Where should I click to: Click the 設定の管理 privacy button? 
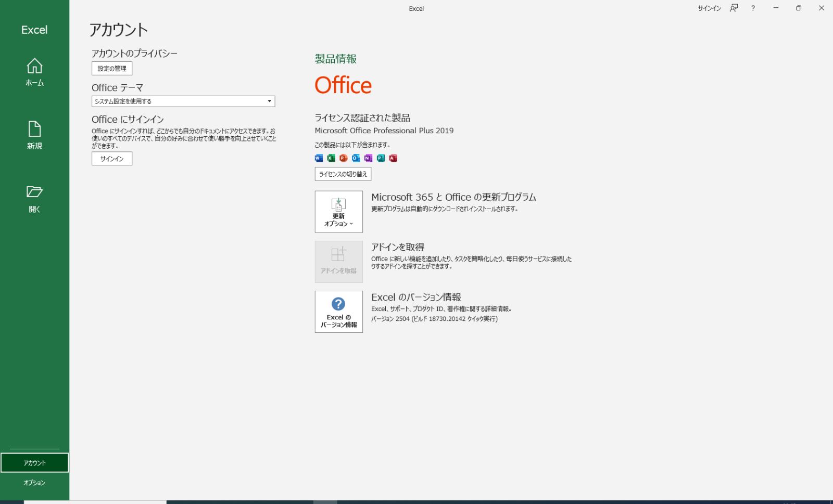click(112, 68)
